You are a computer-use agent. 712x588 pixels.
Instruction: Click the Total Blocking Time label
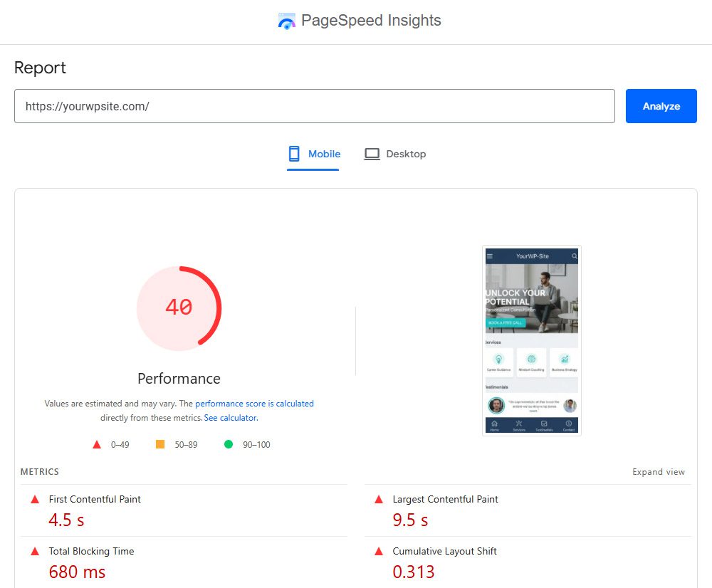[91, 551]
